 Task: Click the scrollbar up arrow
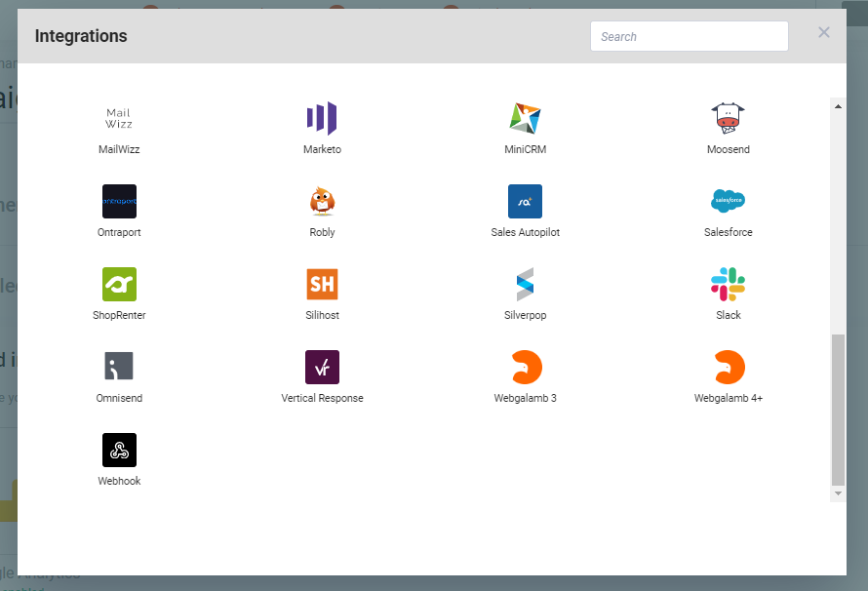tap(838, 106)
